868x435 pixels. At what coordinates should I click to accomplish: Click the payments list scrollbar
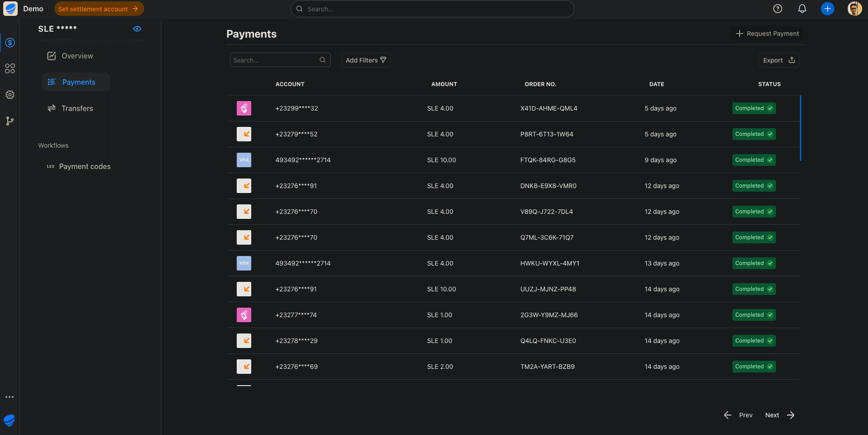(800, 128)
